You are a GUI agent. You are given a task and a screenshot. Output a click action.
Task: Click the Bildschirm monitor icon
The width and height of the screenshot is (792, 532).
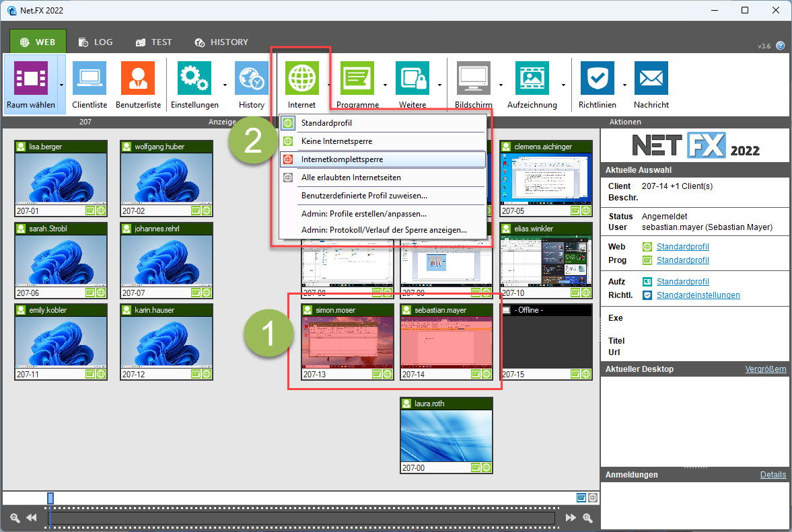[473, 78]
